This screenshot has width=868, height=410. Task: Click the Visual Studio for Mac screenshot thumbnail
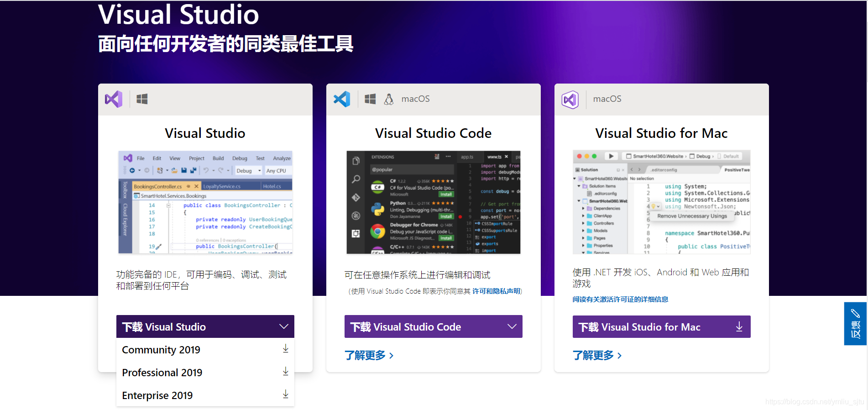coord(662,202)
